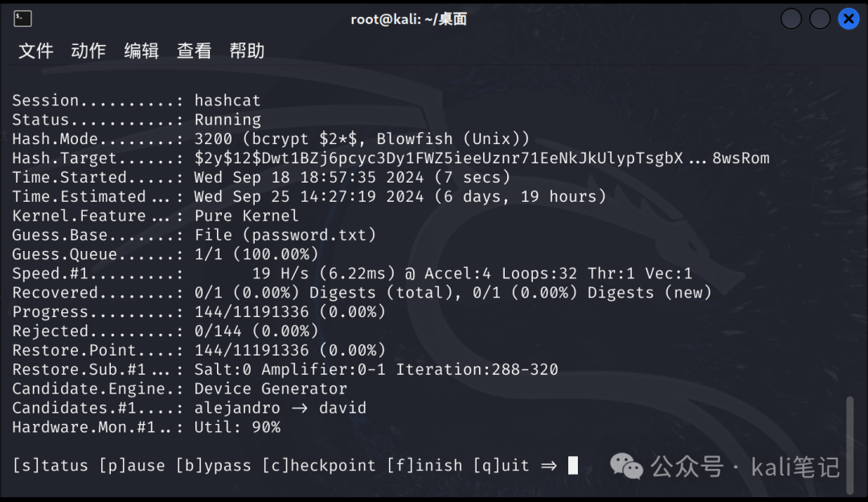Click 'File (password.txt)' text

pos(285,235)
